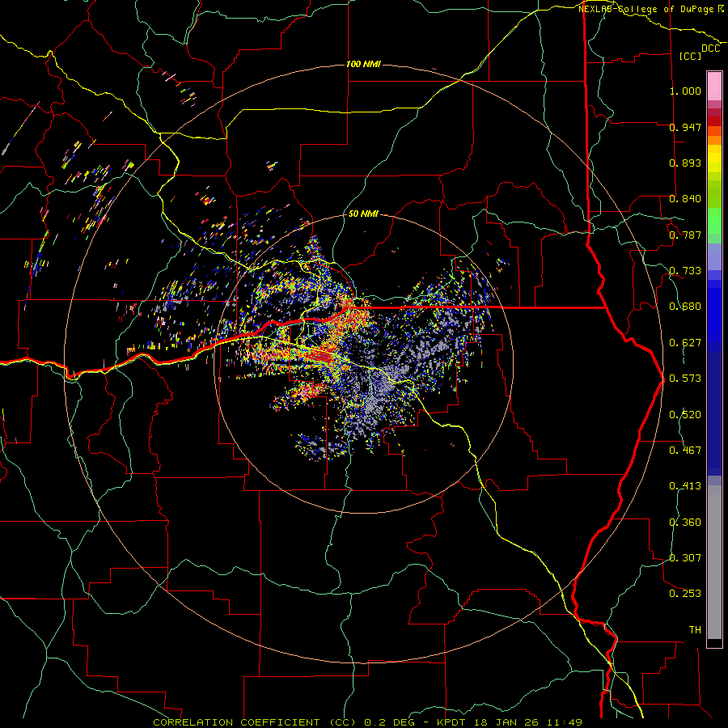Click the 0.947 value on color scale

[x=685, y=127]
